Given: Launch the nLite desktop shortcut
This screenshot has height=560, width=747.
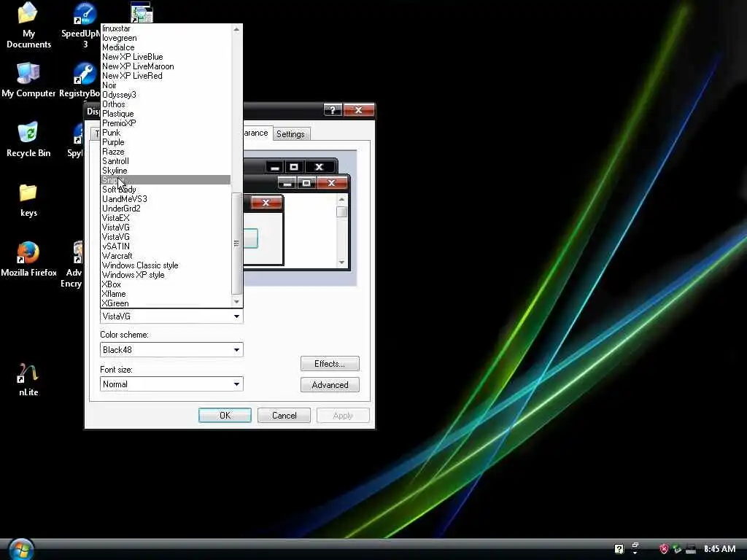Looking at the screenshot, I should point(28,380).
